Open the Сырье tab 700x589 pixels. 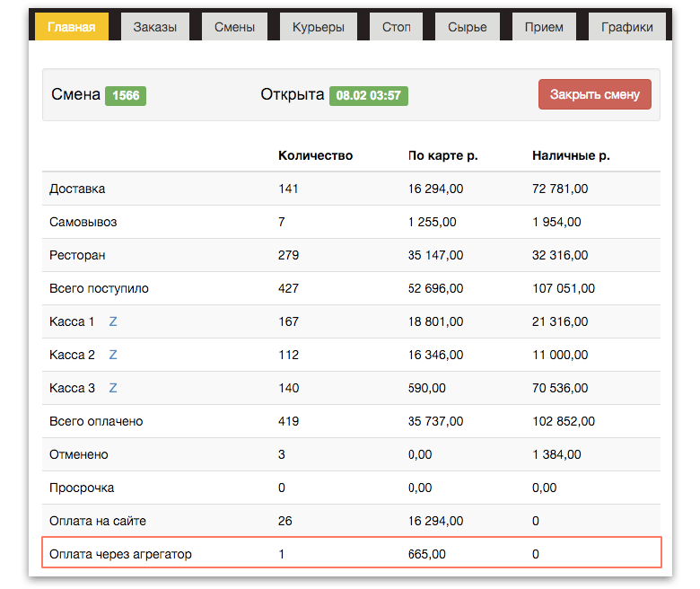tap(467, 27)
